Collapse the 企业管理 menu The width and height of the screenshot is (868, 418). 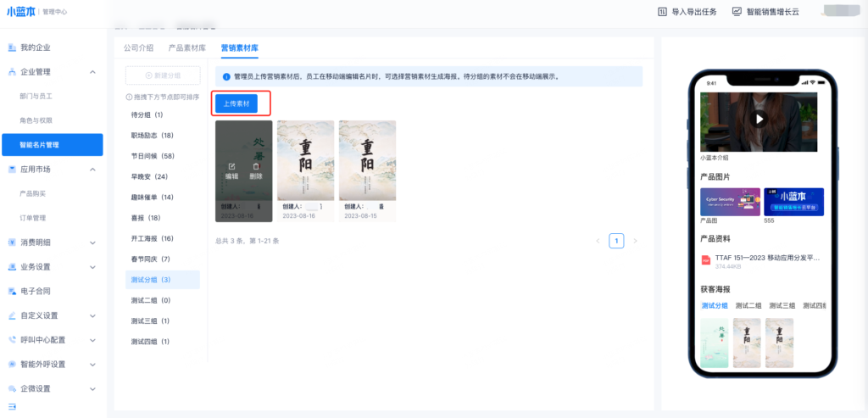[92, 72]
